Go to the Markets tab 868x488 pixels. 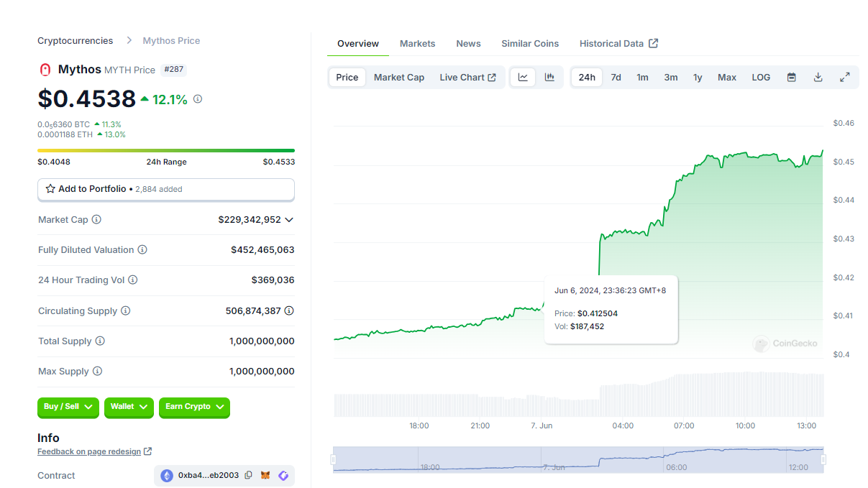(x=417, y=44)
